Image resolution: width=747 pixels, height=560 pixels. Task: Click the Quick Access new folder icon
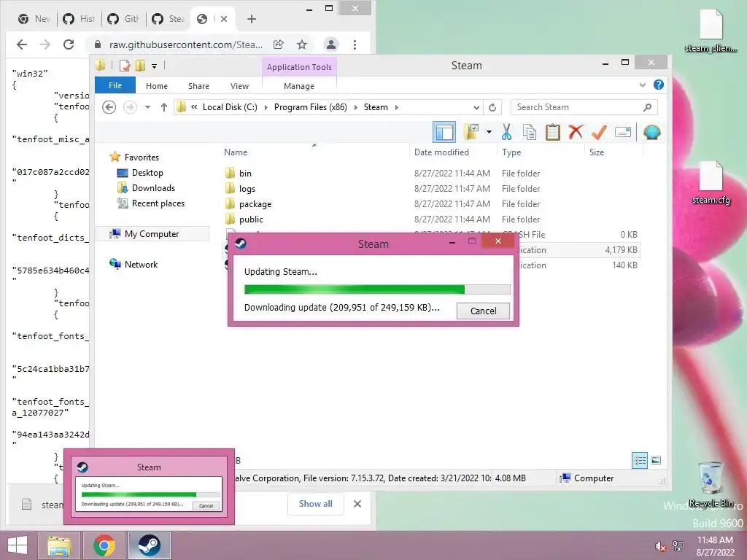pos(140,66)
